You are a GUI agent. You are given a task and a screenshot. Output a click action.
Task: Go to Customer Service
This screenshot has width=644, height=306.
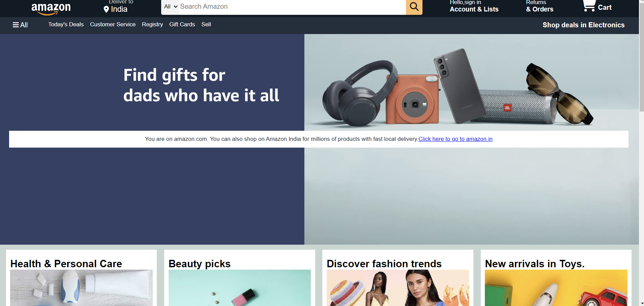tap(113, 25)
